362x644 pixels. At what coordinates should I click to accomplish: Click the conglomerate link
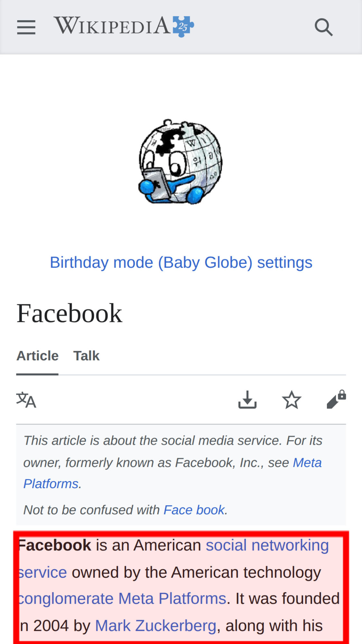coord(66,599)
